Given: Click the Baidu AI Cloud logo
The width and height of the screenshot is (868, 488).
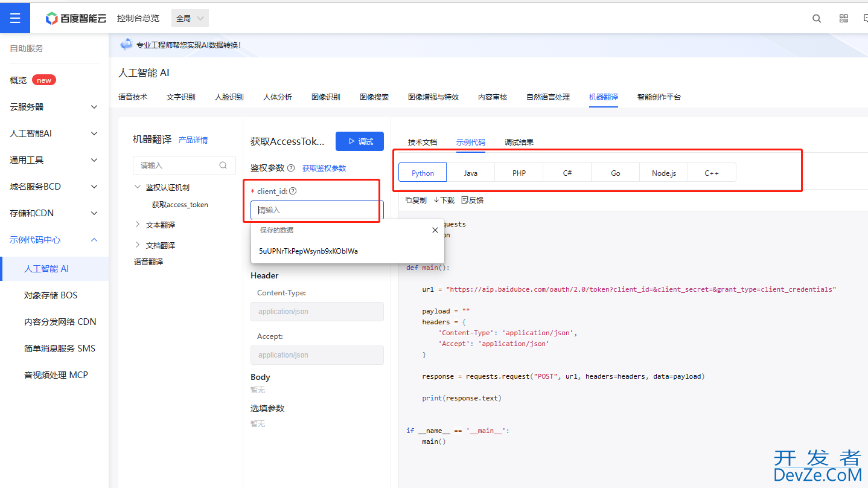Looking at the screenshot, I should (76, 18).
